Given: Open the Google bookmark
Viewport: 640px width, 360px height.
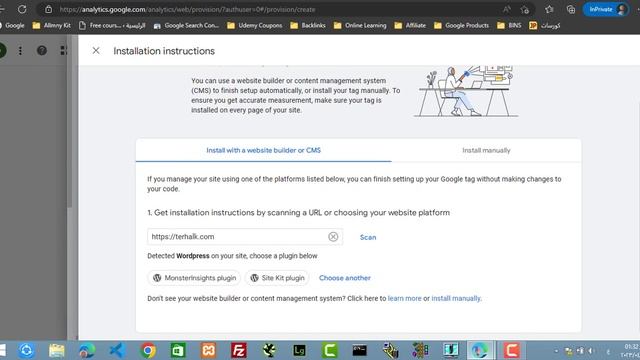Looking at the screenshot, I should coord(12,25).
